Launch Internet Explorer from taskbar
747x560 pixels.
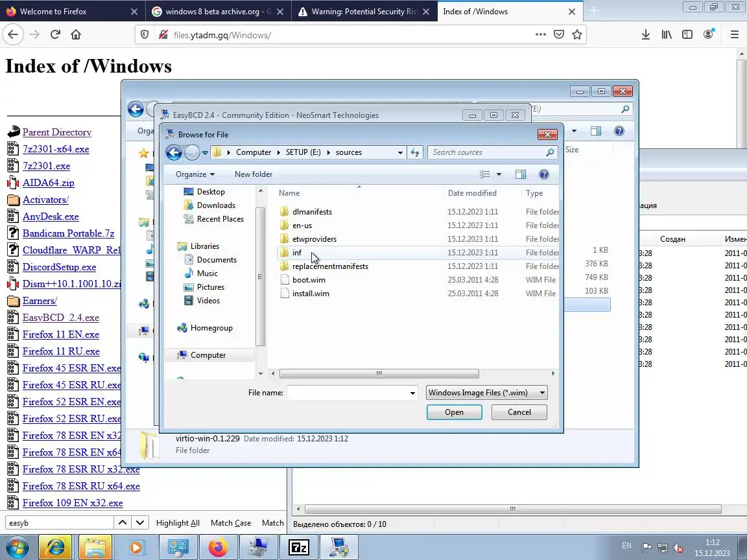[x=55, y=547]
